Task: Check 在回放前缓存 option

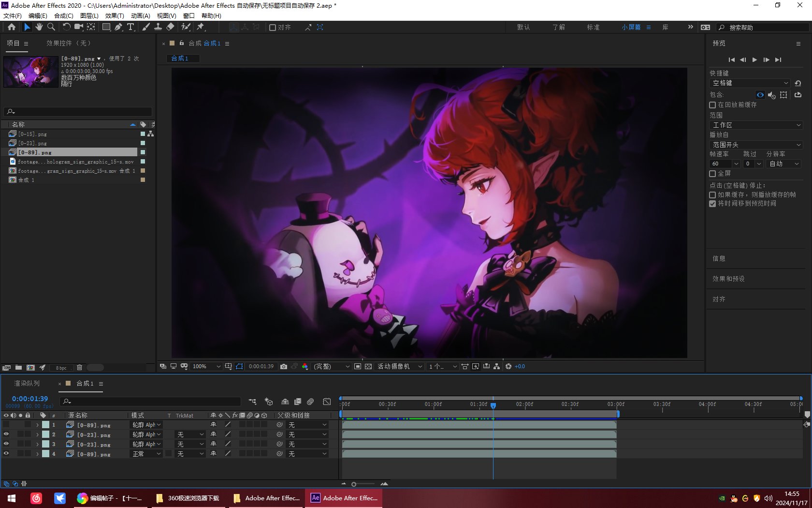Action: pyautogui.click(x=712, y=105)
